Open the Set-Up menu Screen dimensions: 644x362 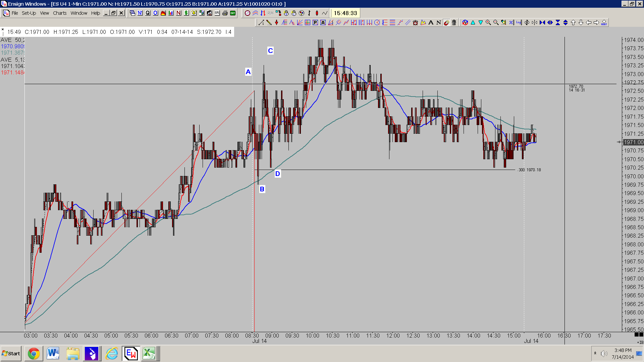click(x=29, y=13)
